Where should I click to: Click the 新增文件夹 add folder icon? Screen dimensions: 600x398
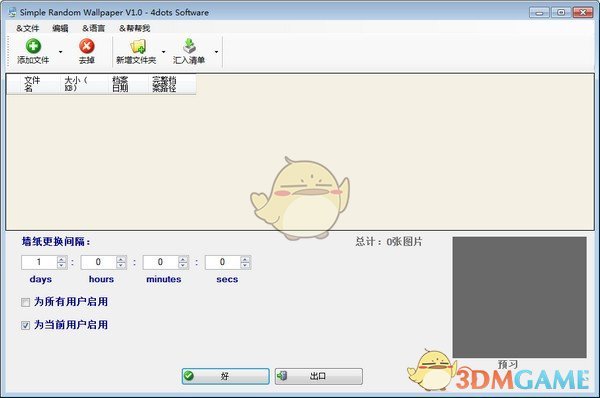138,46
